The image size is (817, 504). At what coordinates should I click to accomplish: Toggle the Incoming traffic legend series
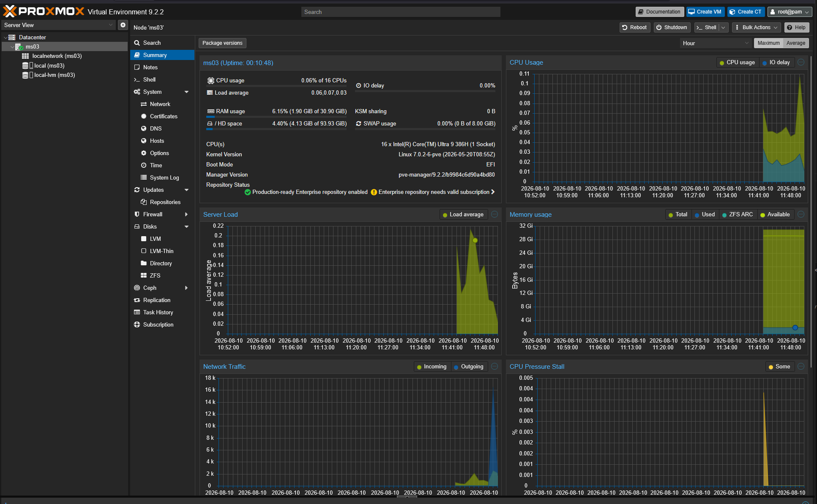coord(432,367)
